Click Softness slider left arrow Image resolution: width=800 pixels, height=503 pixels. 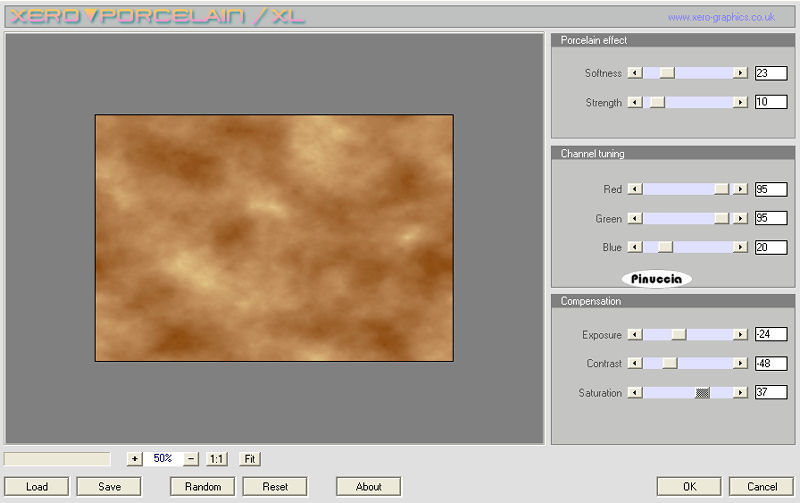(x=635, y=73)
